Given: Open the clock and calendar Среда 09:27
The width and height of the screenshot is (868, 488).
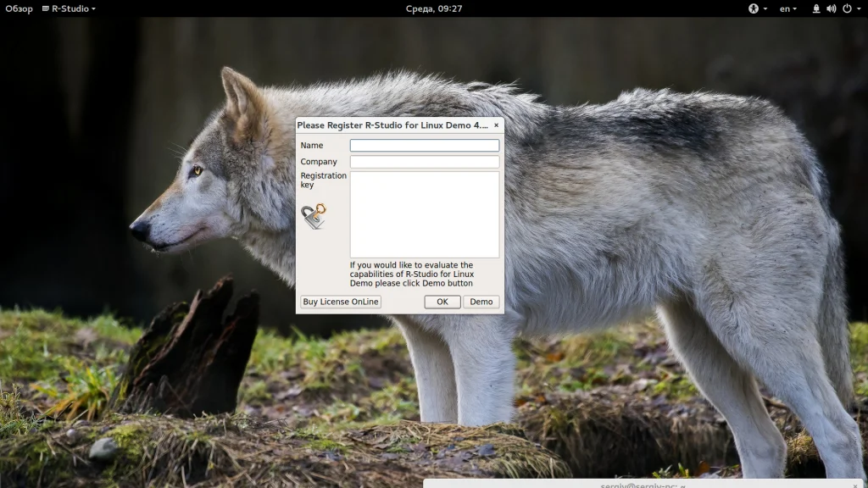Looking at the screenshot, I should point(433,8).
